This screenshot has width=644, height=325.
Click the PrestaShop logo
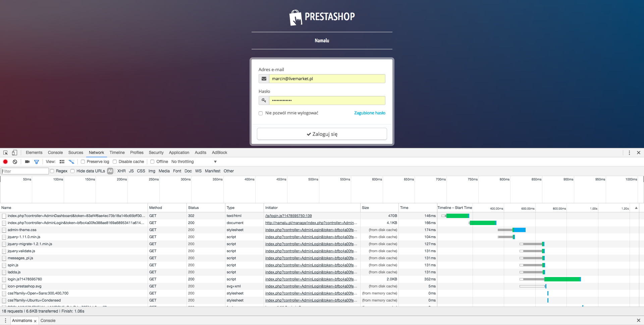[322, 17]
